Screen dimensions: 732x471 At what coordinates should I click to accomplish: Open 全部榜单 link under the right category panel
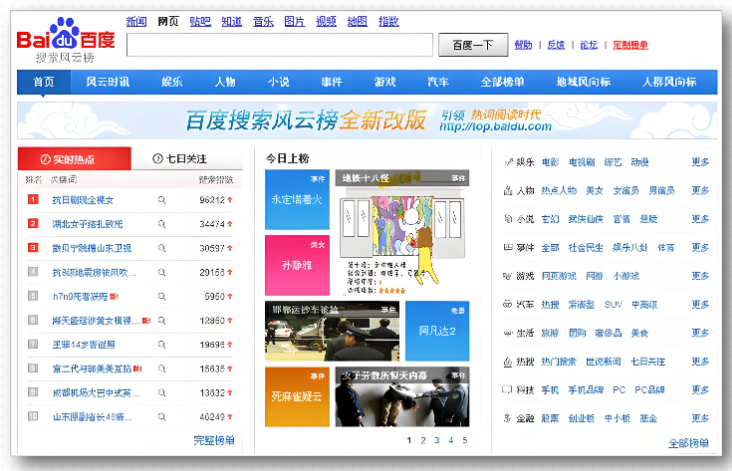point(689,443)
